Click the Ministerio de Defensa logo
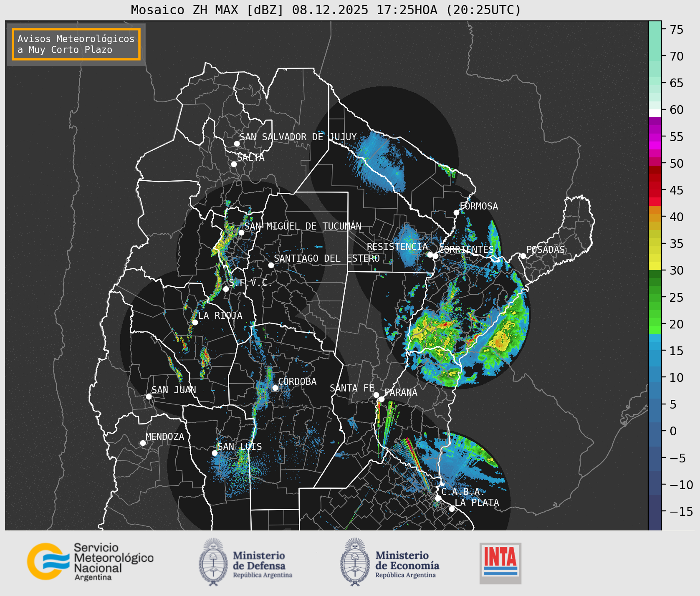The image size is (700, 596). click(245, 562)
